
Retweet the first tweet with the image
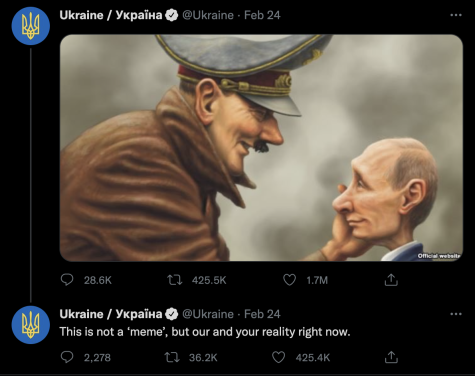[175, 280]
